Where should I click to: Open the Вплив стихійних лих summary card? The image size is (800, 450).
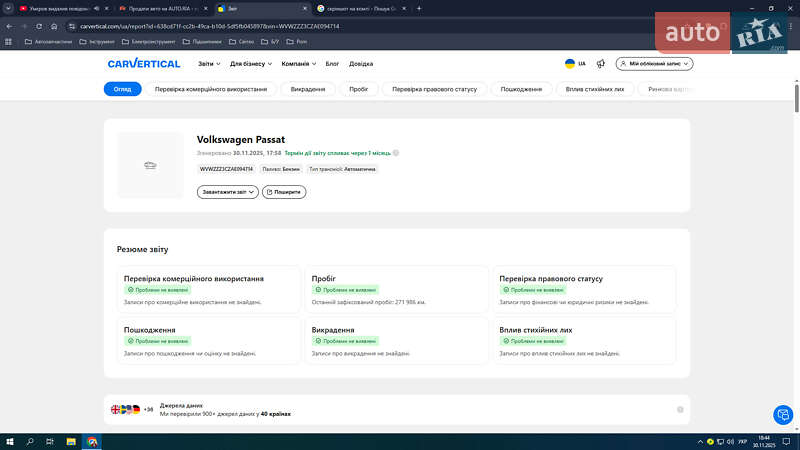pyautogui.click(x=584, y=340)
